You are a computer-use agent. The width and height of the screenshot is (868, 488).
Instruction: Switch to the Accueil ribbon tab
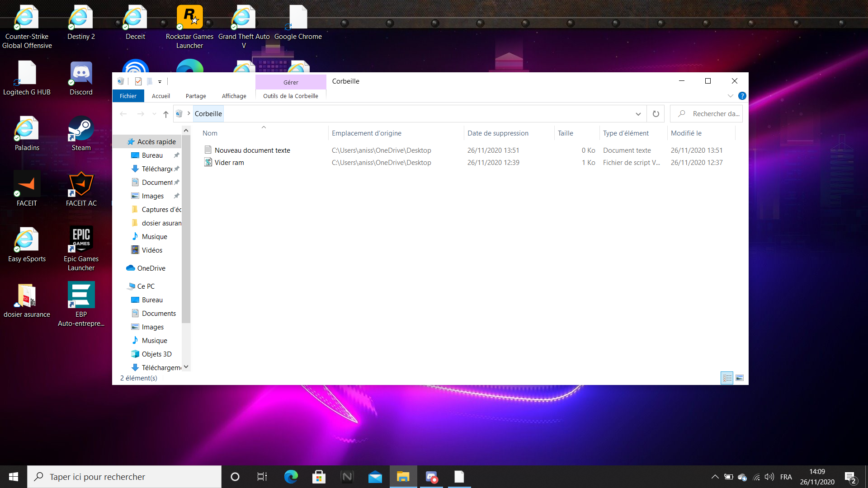[x=161, y=96]
